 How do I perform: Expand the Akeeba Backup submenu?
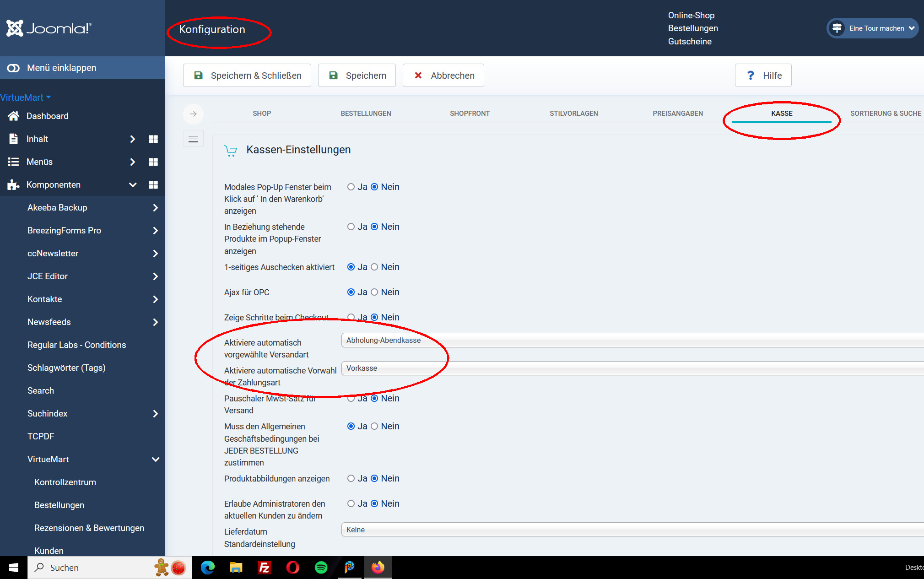point(156,208)
